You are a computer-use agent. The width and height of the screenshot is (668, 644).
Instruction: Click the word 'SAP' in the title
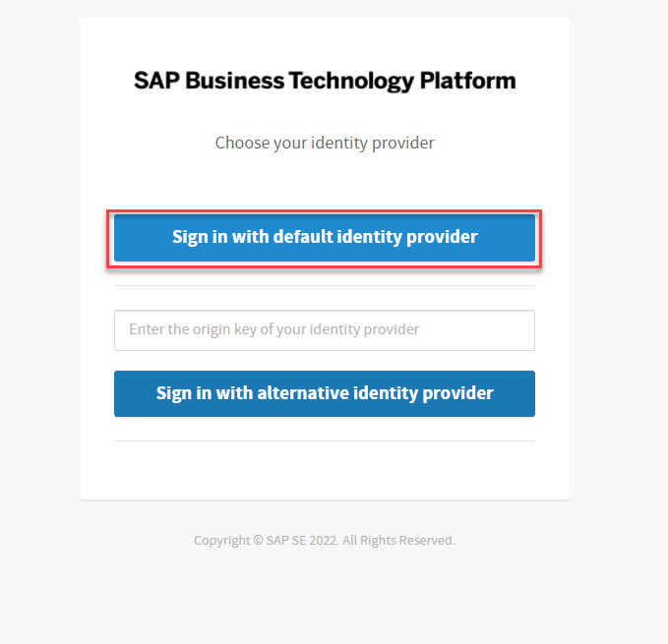[156, 81]
